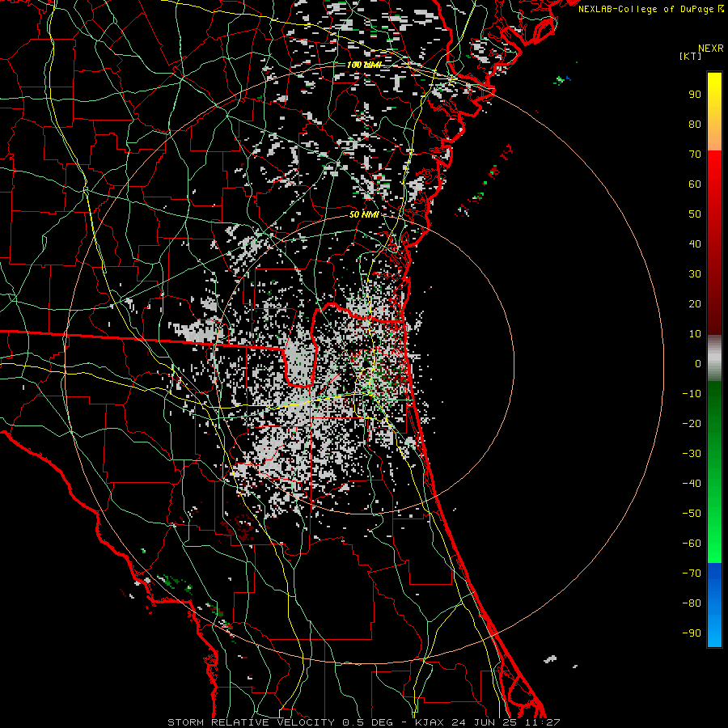Click the 0.5 DEG elevation text
This screenshot has width=728, height=728.
click(x=368, y=722)
